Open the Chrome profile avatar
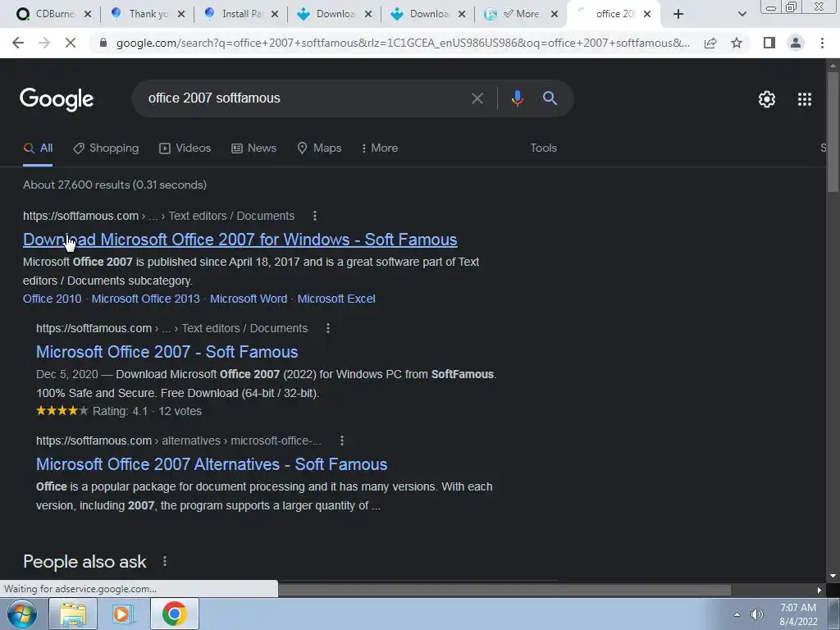This screenshot has width=840, height=630. (796, 43)
